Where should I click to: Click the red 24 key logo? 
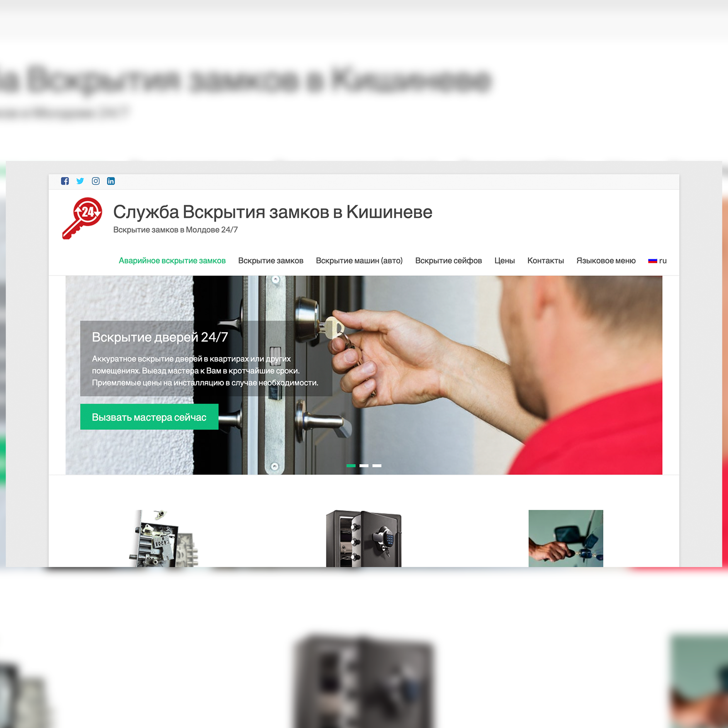[82, 218]
